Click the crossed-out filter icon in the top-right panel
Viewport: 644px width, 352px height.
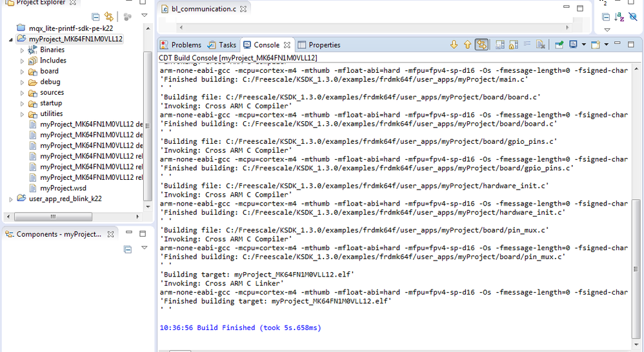point(633,16)
